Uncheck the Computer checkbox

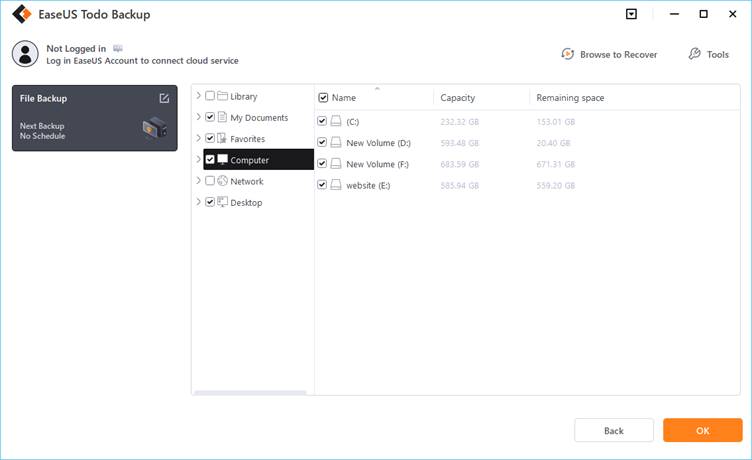pyautogui.click(x=210, y=159)
